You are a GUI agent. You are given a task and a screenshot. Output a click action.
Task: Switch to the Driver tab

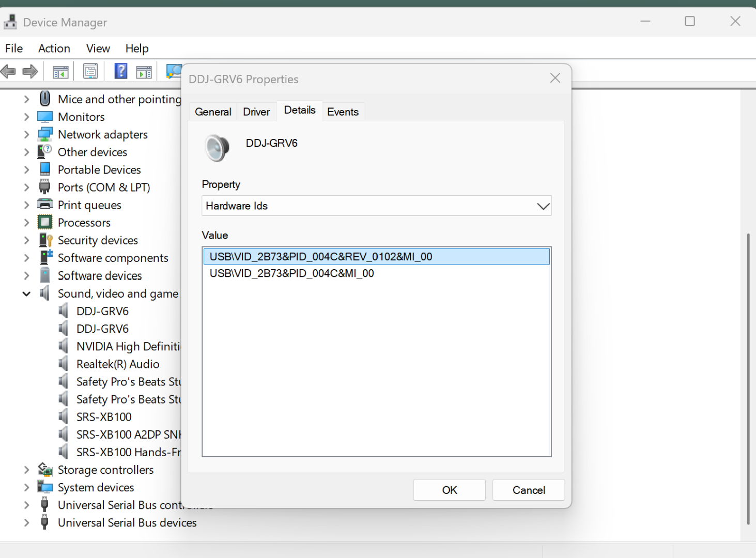[256, 112]
